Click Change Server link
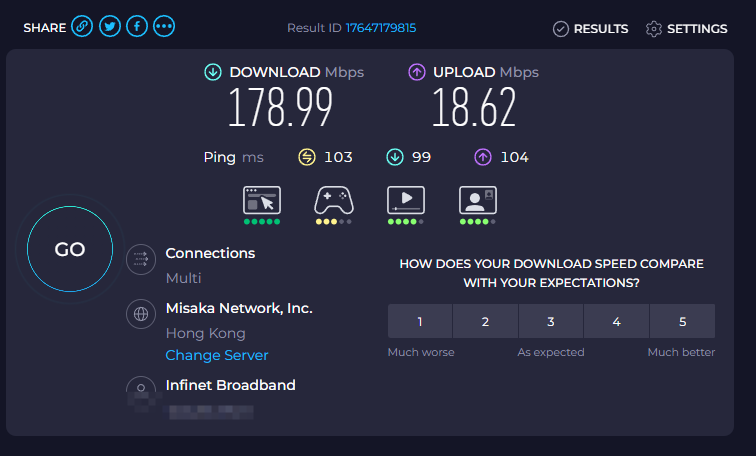Image resolution: width=756 pixels, height=456 pixels. [x=216, y=355]
